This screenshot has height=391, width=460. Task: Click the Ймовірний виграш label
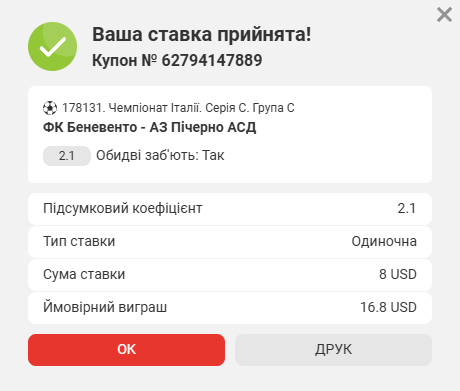tap(105, 307)
